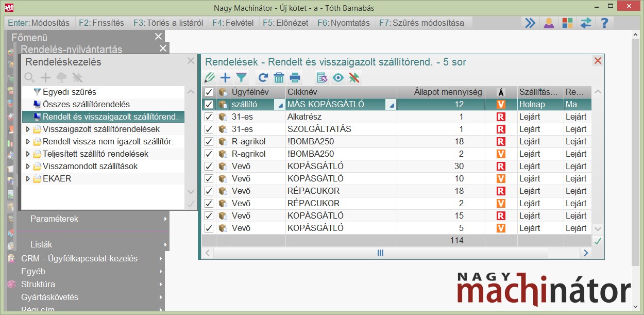The height and width of the screenshot is (315, 644).
Task: Click the grey plus icon in Rendeléskezelés panel
Action: (x=46, y=78)
